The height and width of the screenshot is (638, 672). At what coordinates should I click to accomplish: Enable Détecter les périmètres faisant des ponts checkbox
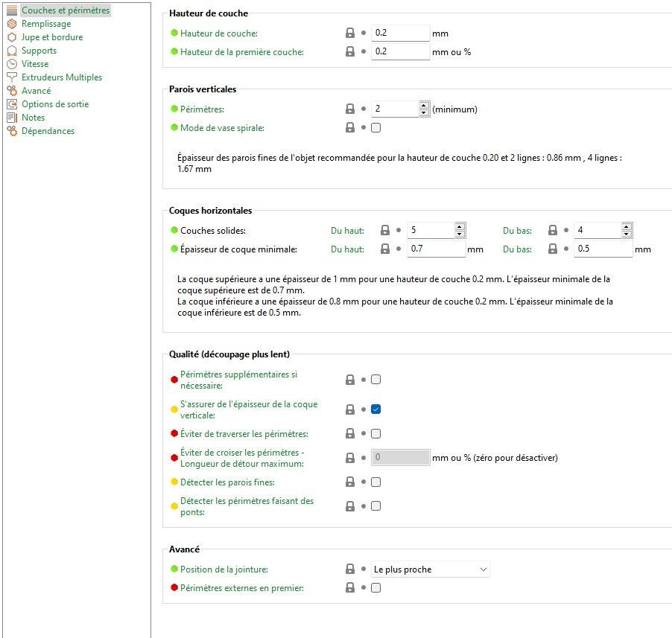[375, 506]
